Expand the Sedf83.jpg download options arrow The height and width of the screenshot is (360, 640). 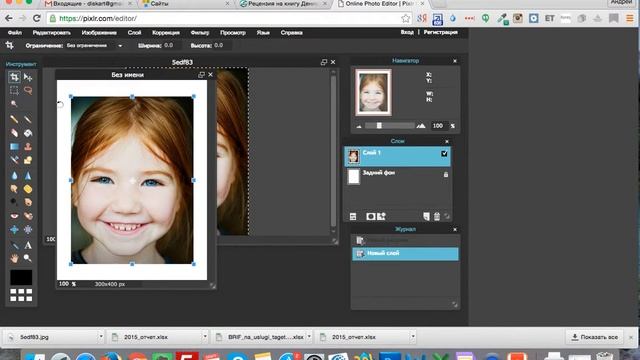(101, 337)
